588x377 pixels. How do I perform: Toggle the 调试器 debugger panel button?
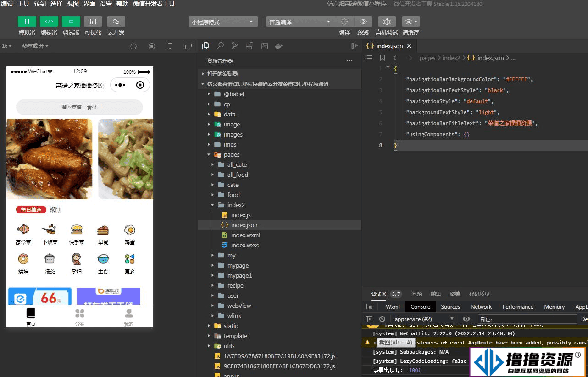coord(71,22)
